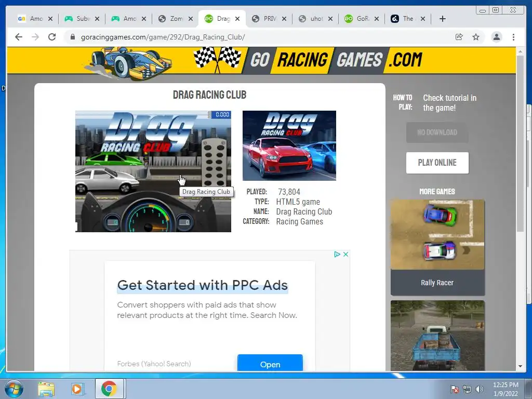Image resolution: width=532 pixels, height=399 pixels.
Task: Open the Chrome profile avatar menu
Action: coord(496,37)
